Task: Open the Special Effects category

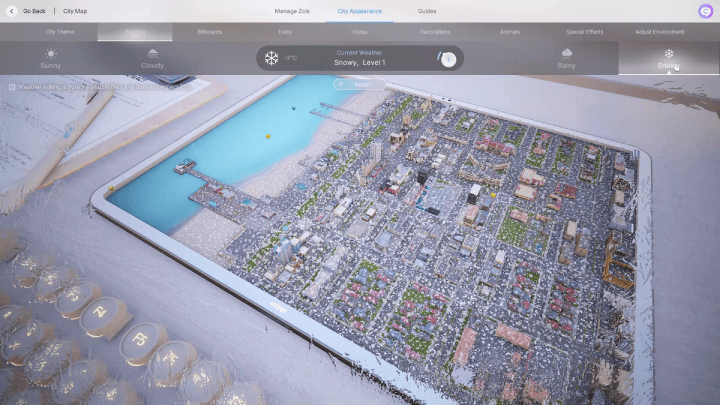Action: pos(585,32)
